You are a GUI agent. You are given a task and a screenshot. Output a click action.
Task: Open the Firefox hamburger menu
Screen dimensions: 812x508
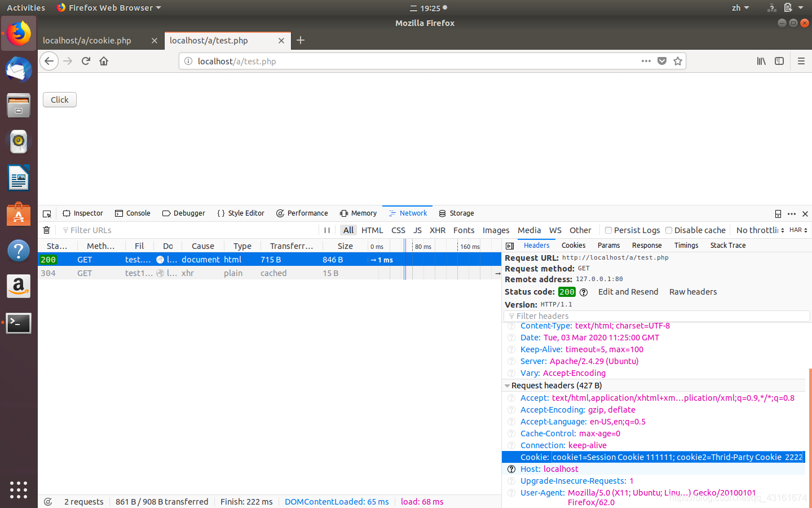(801, 61)
